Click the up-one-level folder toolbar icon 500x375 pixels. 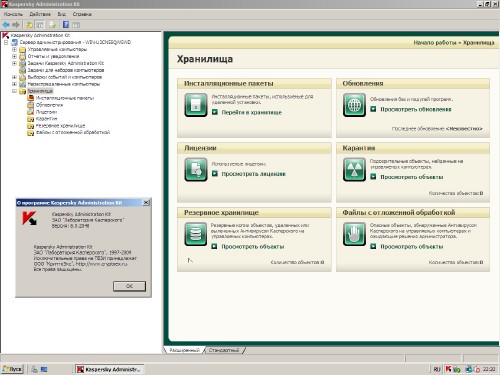[x=30, y=25]
